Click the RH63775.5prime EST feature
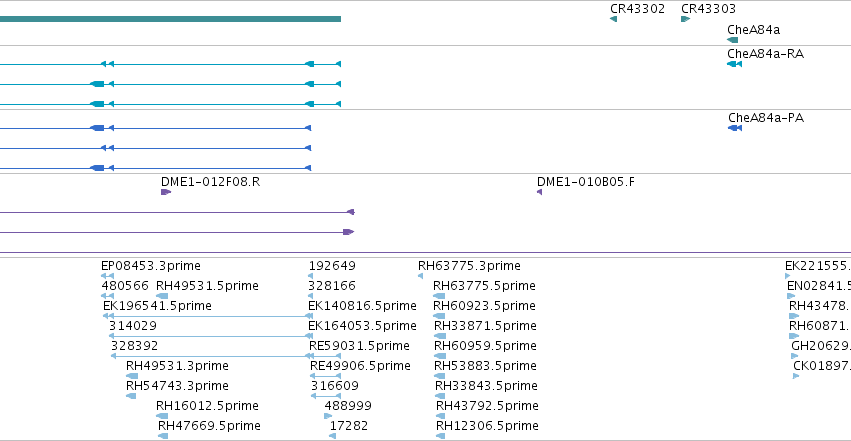 pos(439,296)
